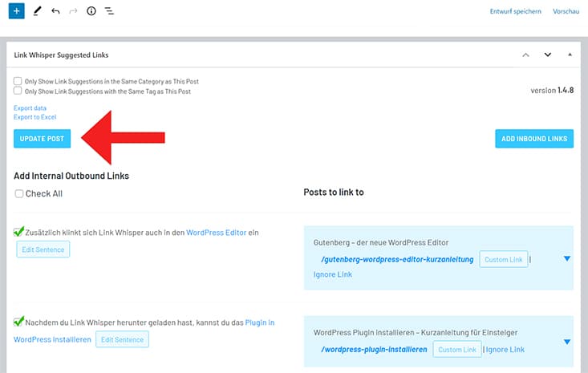Click the Add Internal Outbound Links heading
588x373 pixels.
tap(71, 176)
